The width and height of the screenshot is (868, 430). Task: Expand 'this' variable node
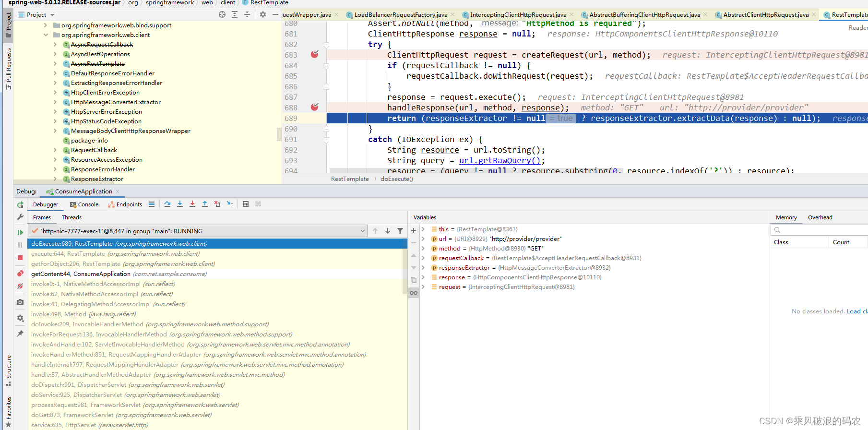click(423, 229)
